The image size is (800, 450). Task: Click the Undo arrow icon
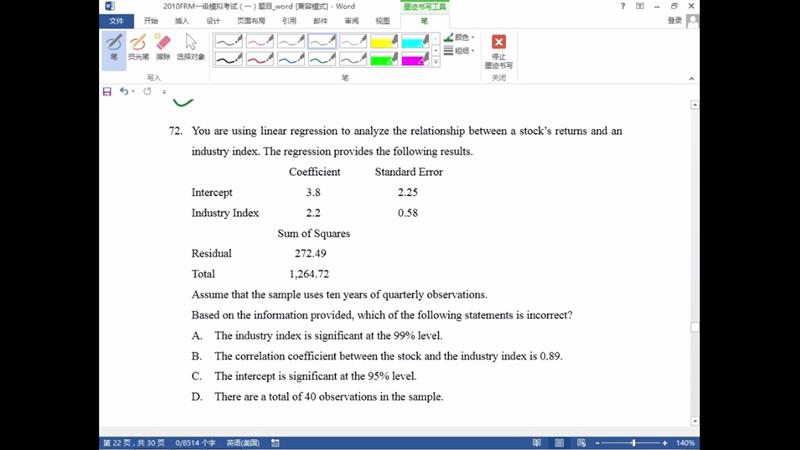click(x=124, y=91)
